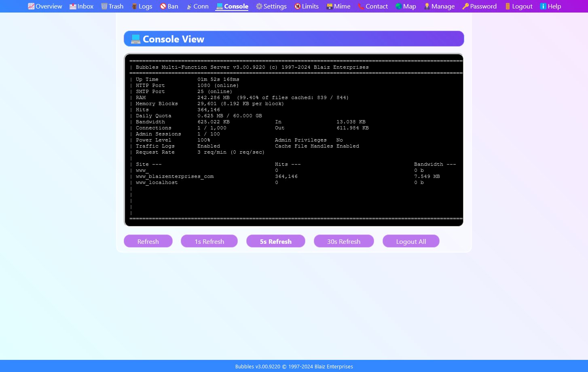The width and height of the screenshot is (588, 372).
Task: Select the Console menu item
Action: pyautogui.click(x=232, y=6)
